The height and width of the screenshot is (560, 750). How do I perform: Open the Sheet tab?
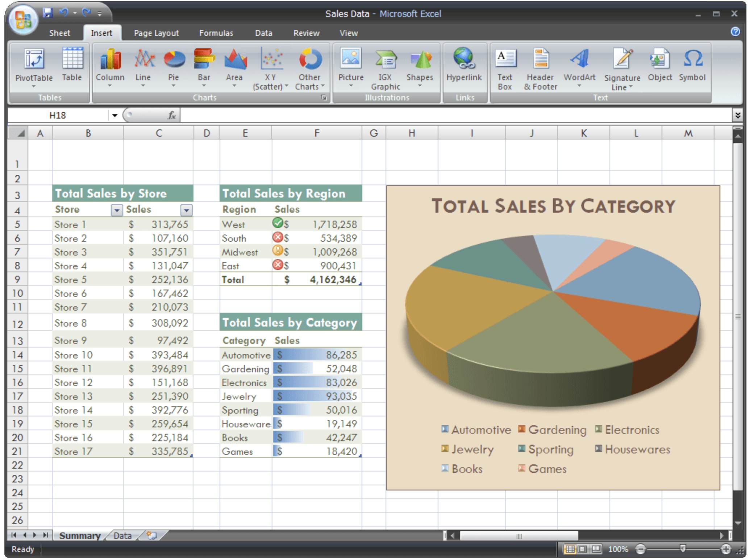[x=59, y=33]
